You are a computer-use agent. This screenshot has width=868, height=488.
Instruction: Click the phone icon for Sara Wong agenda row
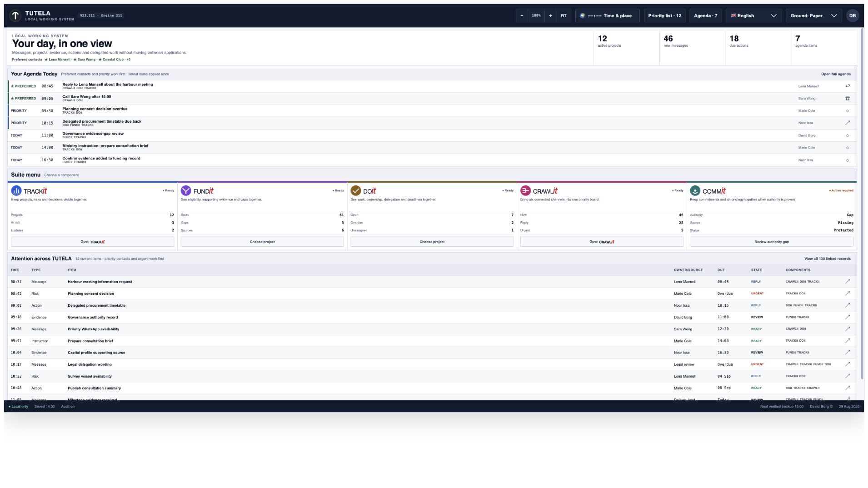(x=847, y=98)
